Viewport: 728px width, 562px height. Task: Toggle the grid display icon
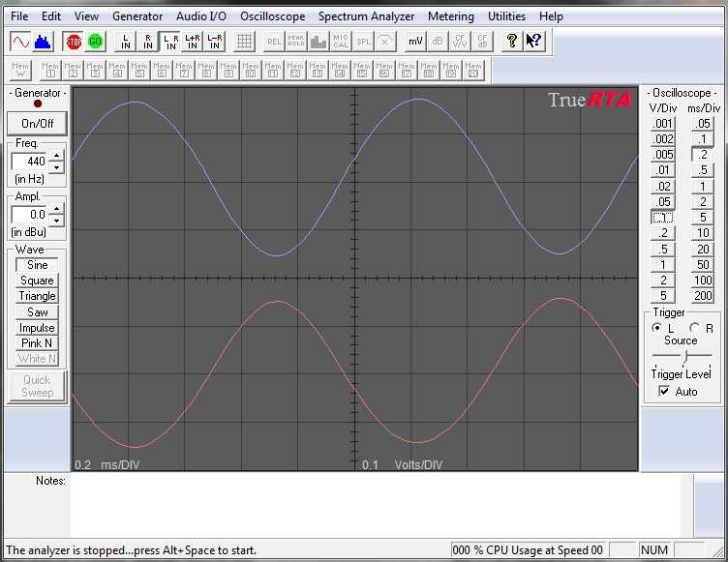pyautogui.click(x=244, y=42)
